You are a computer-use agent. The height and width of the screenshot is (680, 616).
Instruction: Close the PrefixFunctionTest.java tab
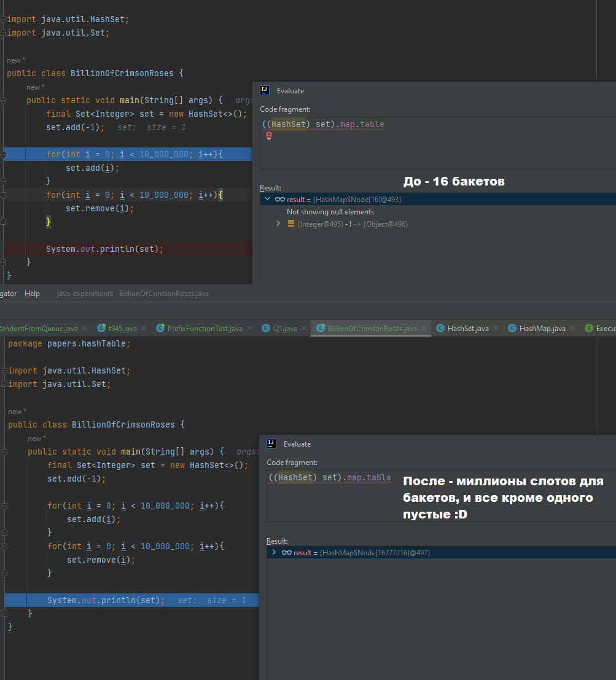[249, 328]
